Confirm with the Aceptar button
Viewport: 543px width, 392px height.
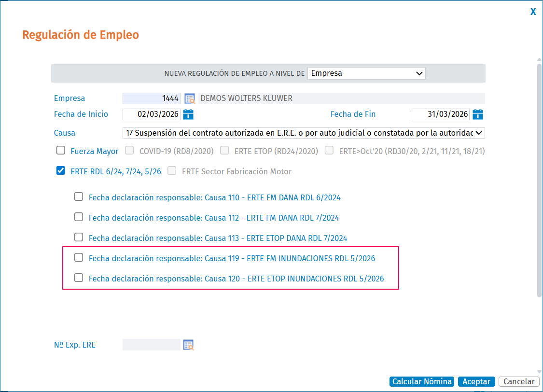(x=476, y=381)
